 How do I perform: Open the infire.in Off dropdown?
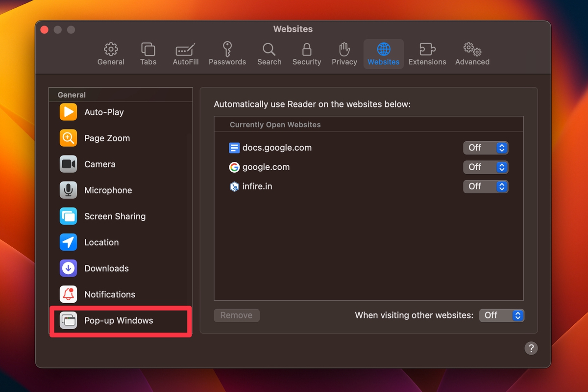[486, 186]
